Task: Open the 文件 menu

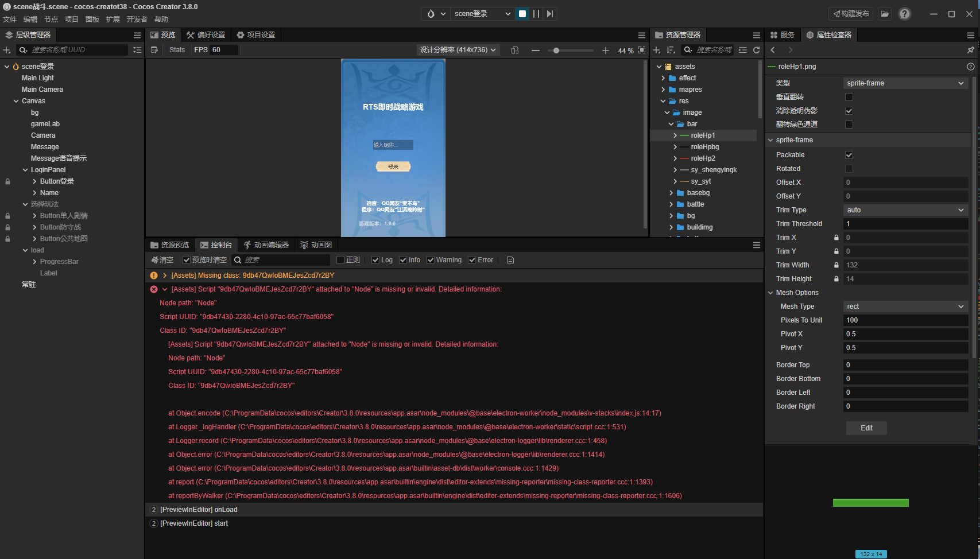Action: tap(10, 20)
